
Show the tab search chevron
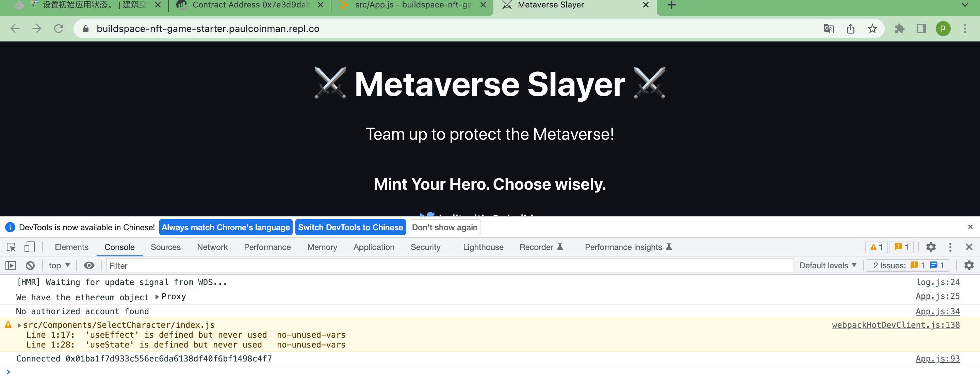(965, 5)
